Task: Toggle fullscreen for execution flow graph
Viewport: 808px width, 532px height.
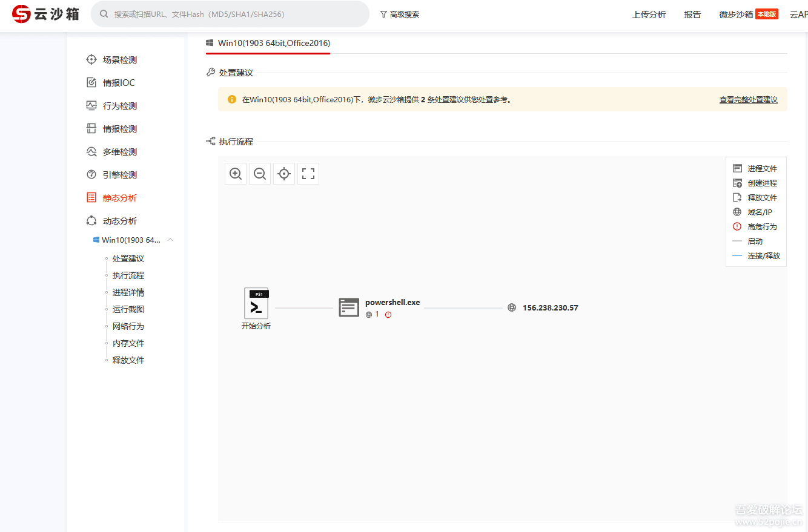Action: [308, 174]
